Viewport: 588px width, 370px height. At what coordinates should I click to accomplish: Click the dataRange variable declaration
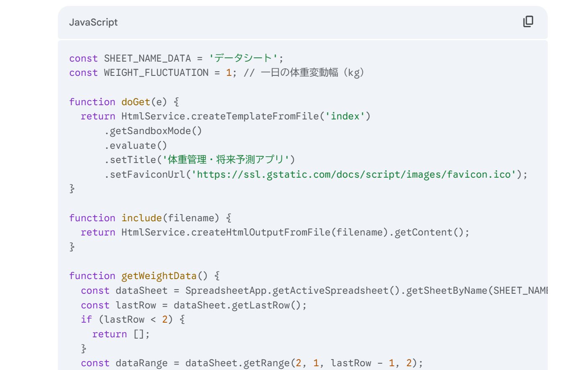(141, 363)
